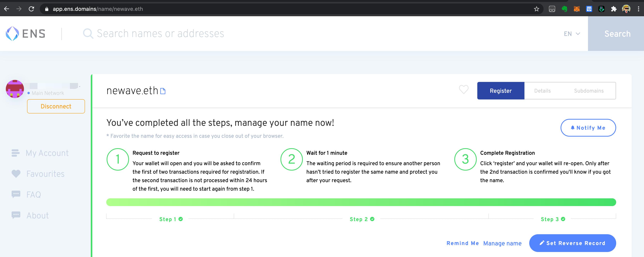Open My Account in sidebar
This screenshot has height=257, width=644.
pyautogui.click(x=47, y=153)
